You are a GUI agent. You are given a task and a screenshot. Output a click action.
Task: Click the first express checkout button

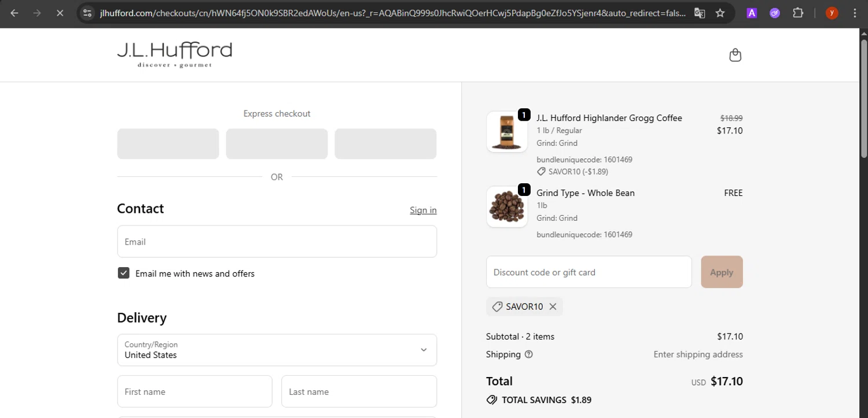168,143
